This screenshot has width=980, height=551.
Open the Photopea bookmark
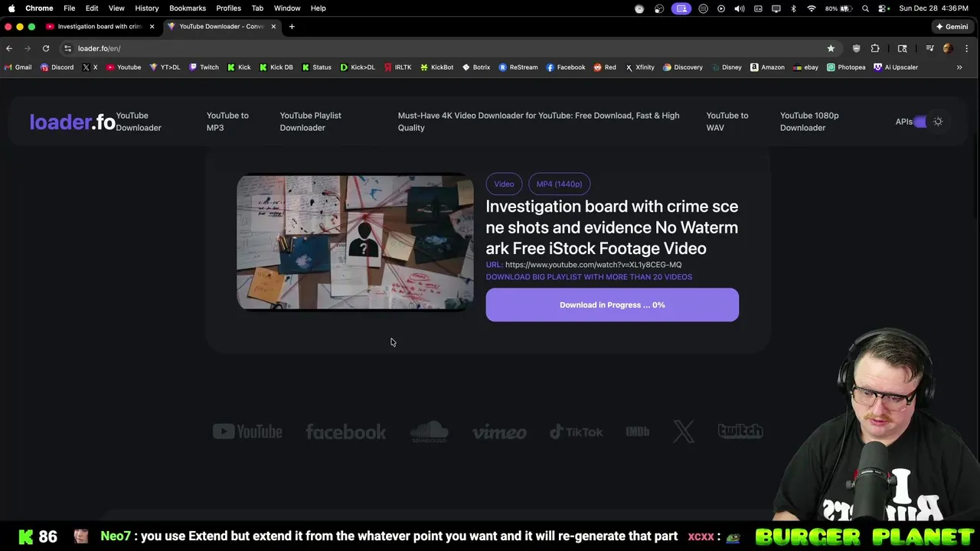click(x=845, y=67)
